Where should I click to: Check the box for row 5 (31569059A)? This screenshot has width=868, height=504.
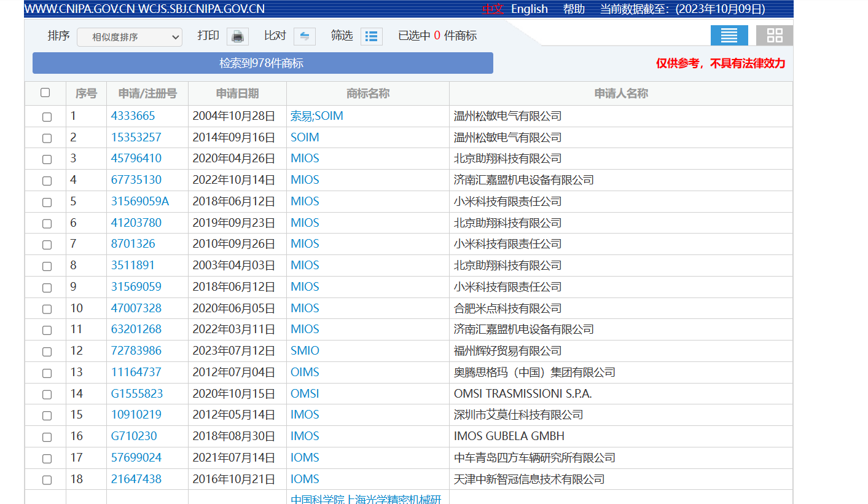(47, 202)
